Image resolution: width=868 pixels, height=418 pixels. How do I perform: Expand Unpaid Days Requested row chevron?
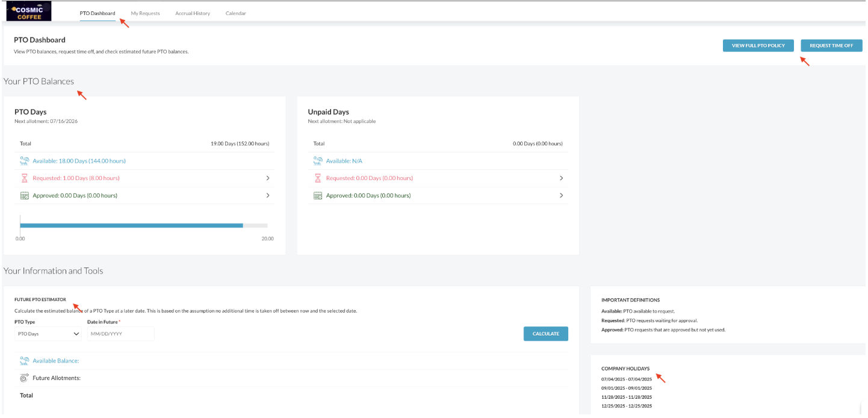561,178
